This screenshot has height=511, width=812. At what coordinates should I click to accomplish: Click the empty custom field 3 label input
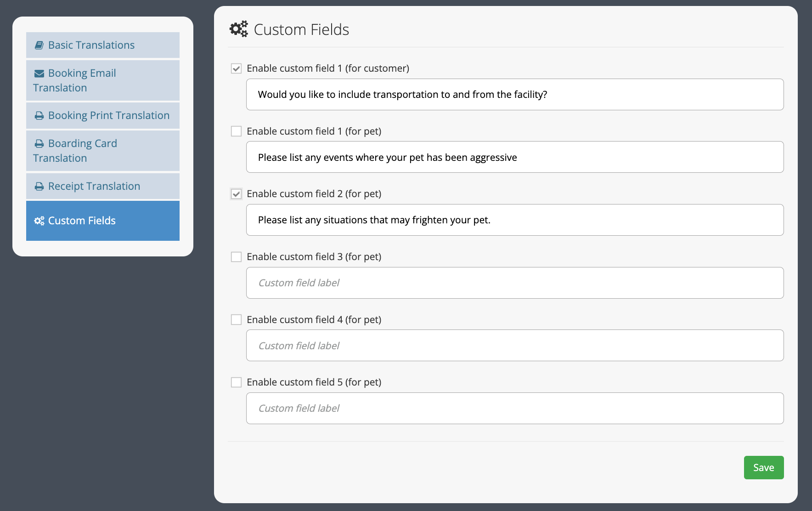click(515, 283)
